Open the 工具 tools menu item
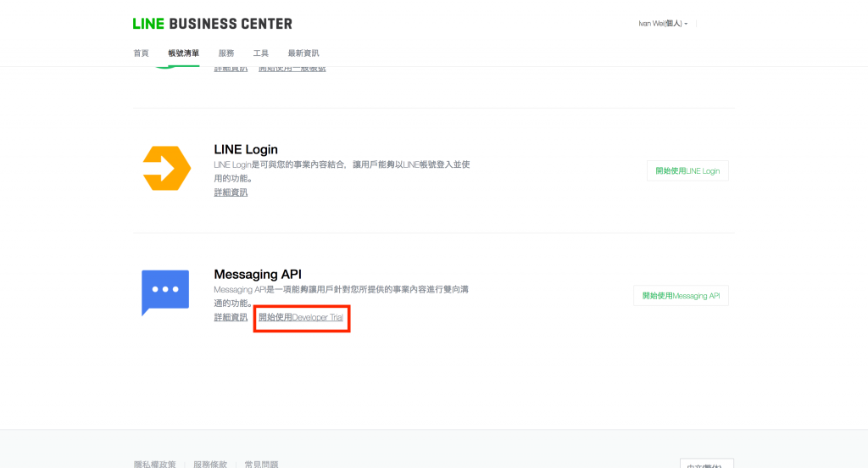Screen dimensions: 868x468 point(261,53)
